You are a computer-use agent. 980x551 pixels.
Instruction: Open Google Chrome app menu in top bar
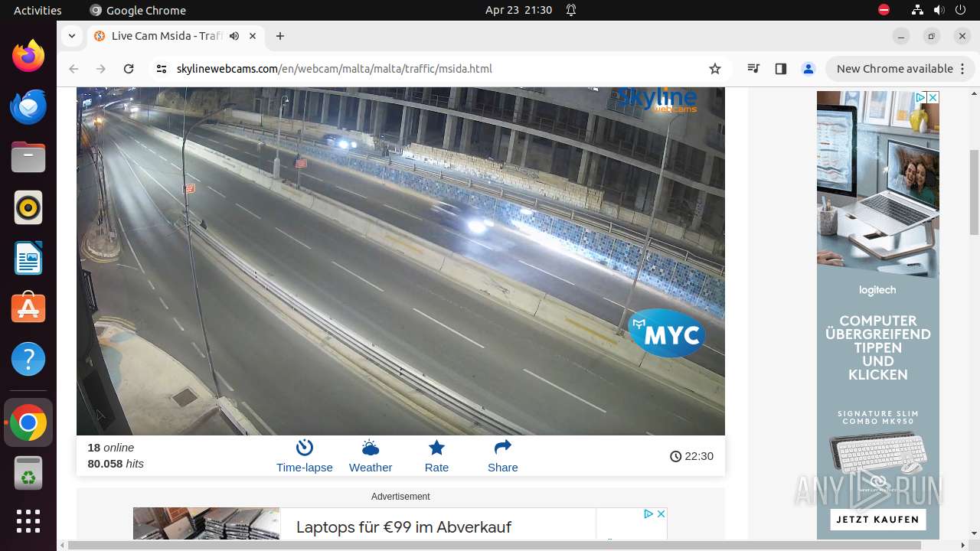pos(138,10)
